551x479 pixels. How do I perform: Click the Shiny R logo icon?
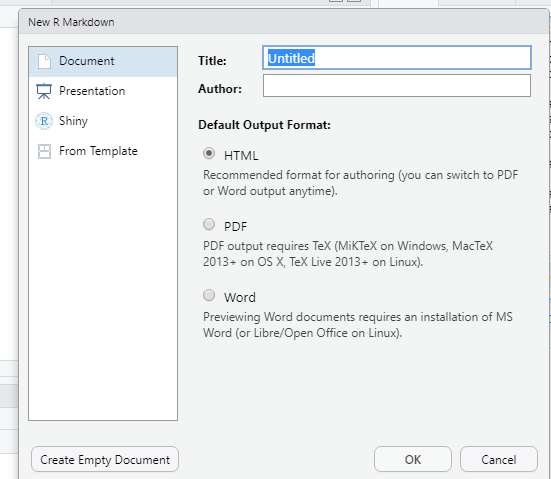tap(44, 121)
